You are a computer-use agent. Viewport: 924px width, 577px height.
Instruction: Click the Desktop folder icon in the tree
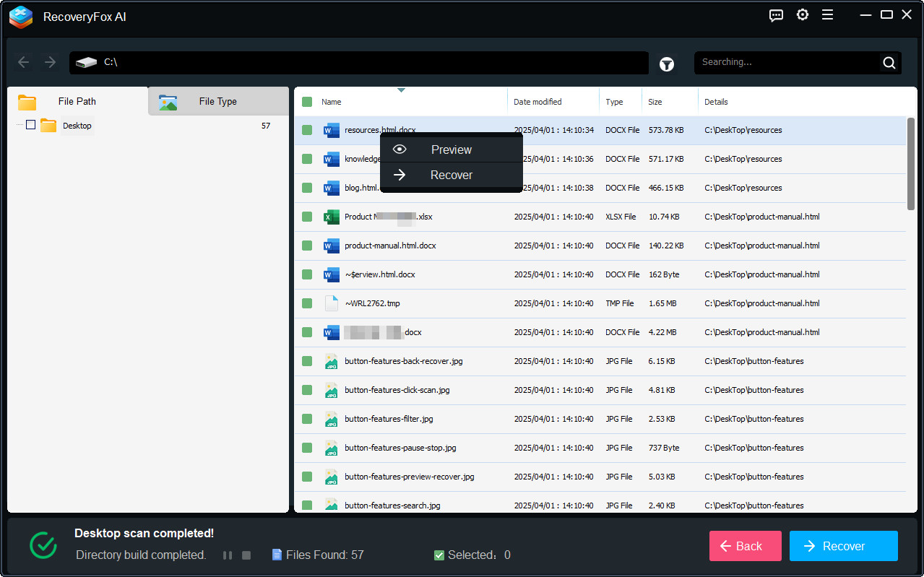click(48, 126)
